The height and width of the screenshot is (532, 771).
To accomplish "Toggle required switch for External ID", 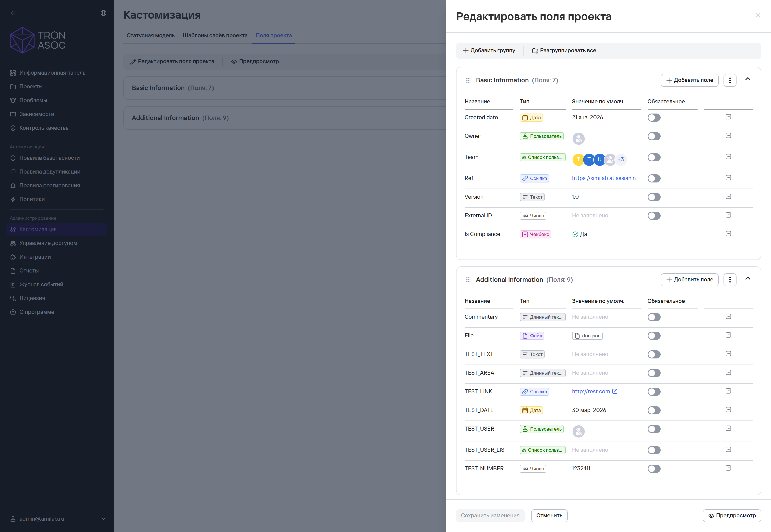I will 654,216.
